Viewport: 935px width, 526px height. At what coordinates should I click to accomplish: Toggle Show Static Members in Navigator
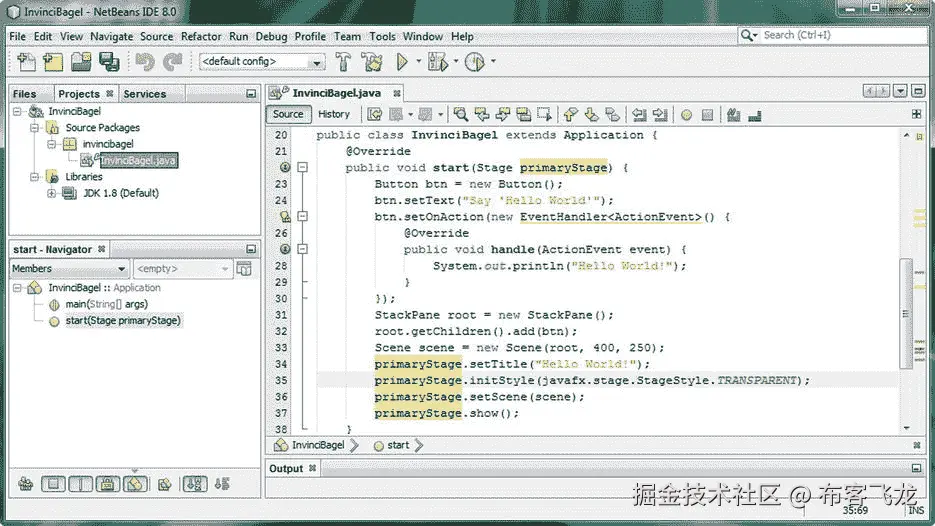tap(81, 484)
